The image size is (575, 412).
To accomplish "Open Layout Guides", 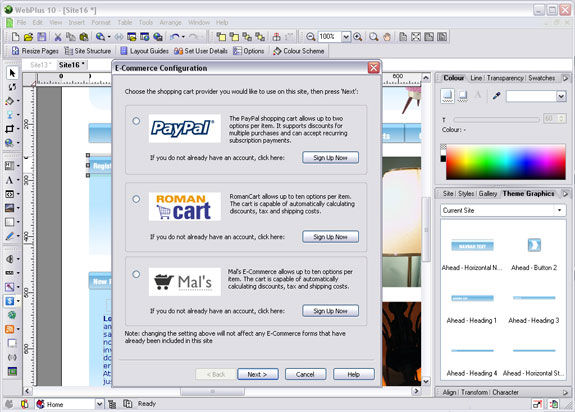I will coord(144,51).
